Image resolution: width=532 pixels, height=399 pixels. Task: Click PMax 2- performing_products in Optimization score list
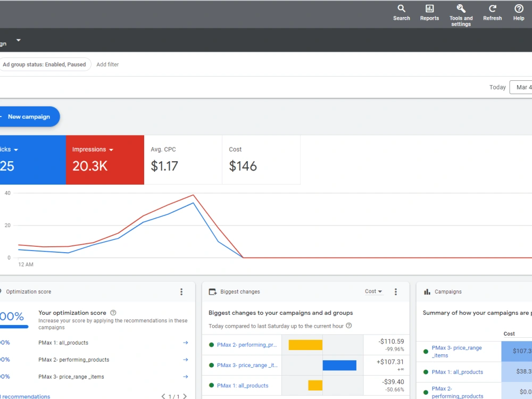[73, 360]
